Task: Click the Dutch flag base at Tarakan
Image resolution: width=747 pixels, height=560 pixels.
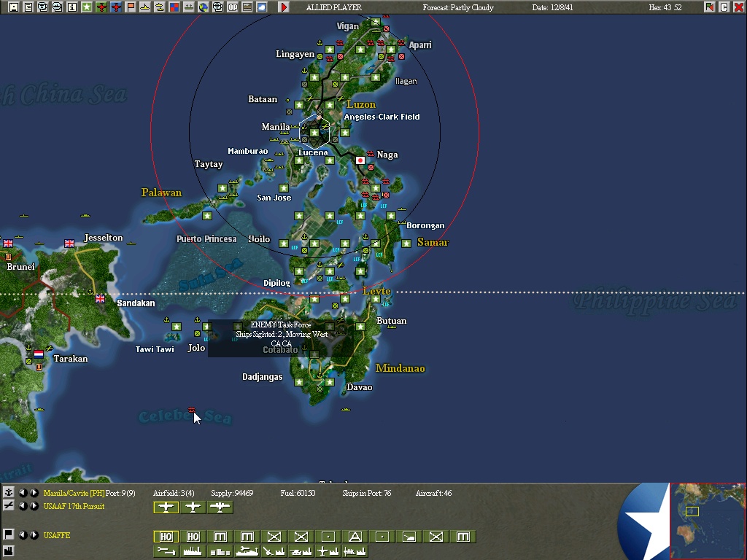Action: (x=39, y=354)
